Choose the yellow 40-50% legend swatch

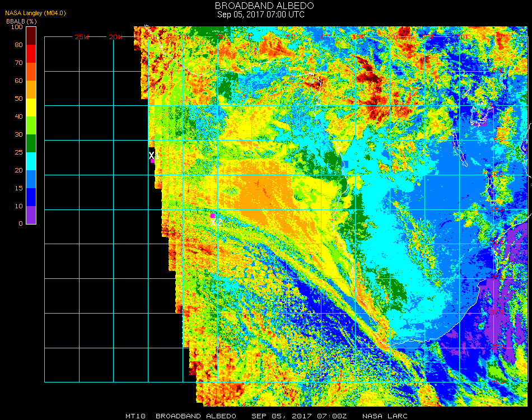pyautogui.click(x=31, y=108)
